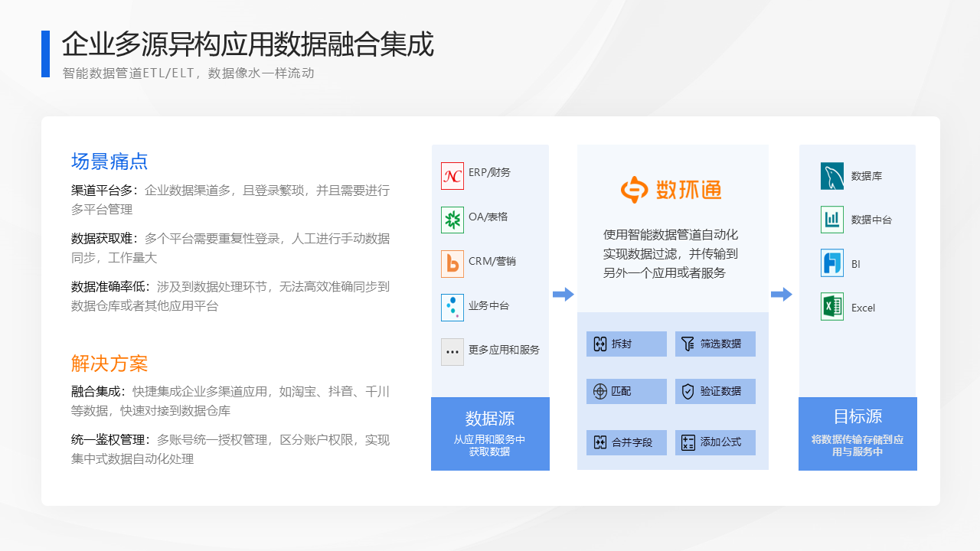Select the 目标源 blue footer block

click(857, 434)
